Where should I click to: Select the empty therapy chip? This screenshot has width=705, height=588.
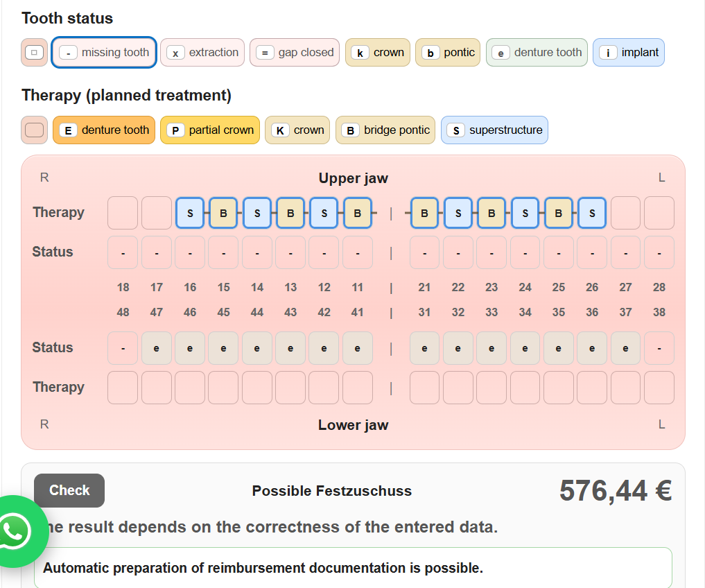point(34,130)
